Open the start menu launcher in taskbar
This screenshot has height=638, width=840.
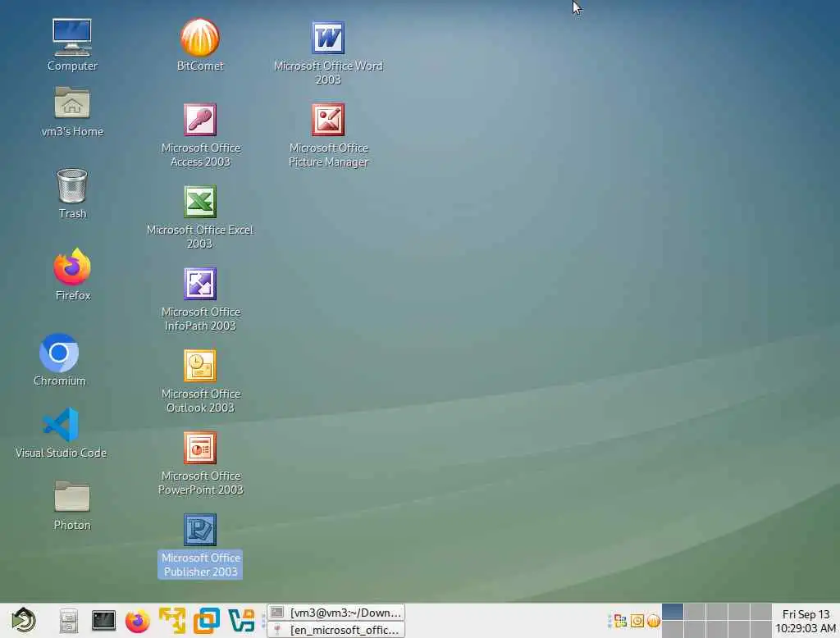click(x=24, y=620)
